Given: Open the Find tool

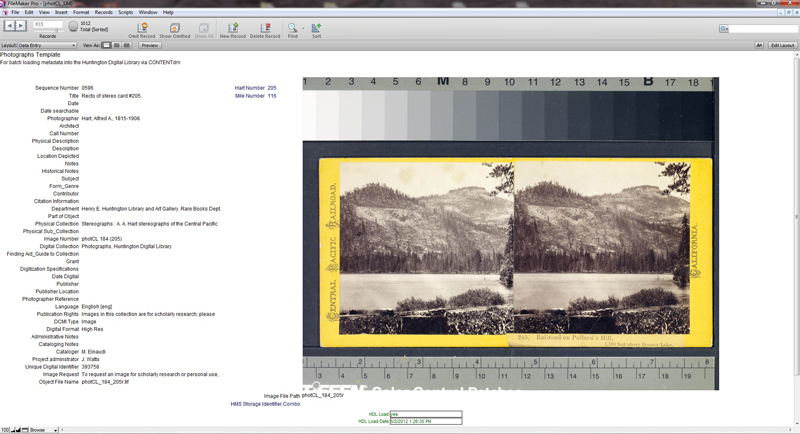Looking at the screenshot, I should click(x=293, y=29).
